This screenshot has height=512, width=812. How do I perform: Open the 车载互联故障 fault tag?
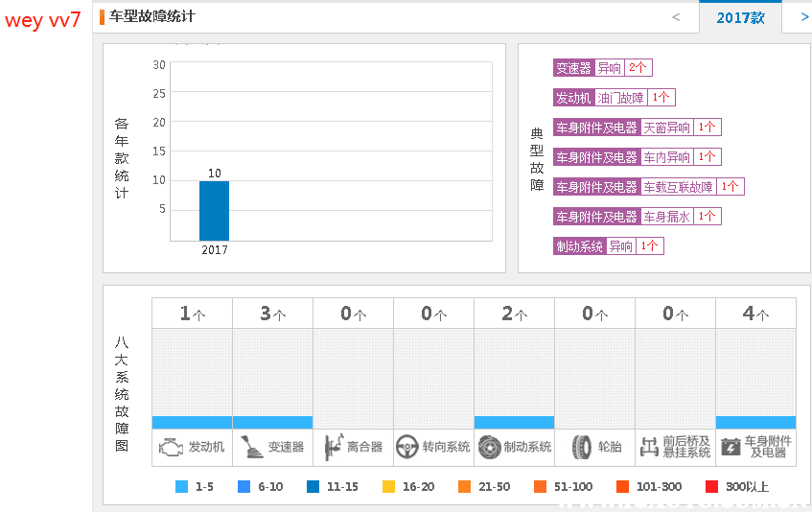pyautogui.click(x=648, y=187)
